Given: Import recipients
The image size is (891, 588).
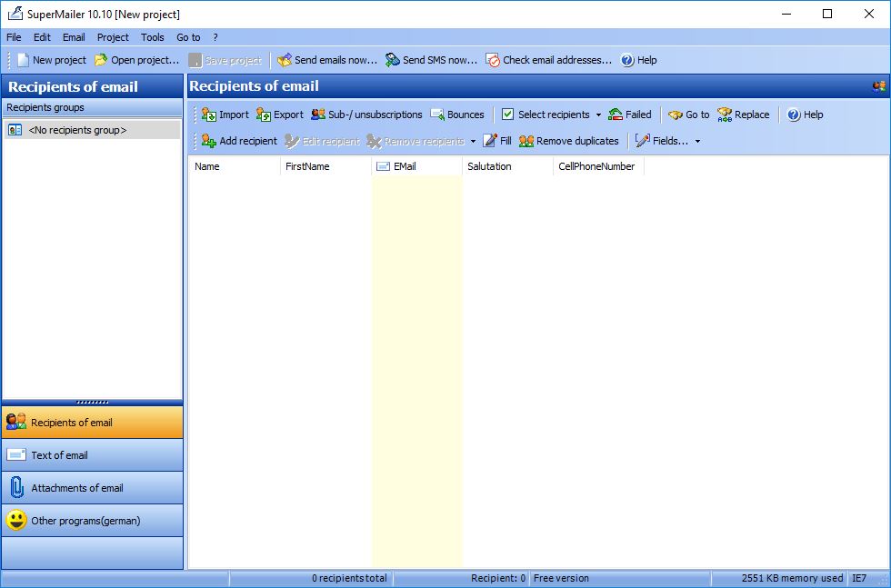Looking at the screenshot, I should coord(225,115).
